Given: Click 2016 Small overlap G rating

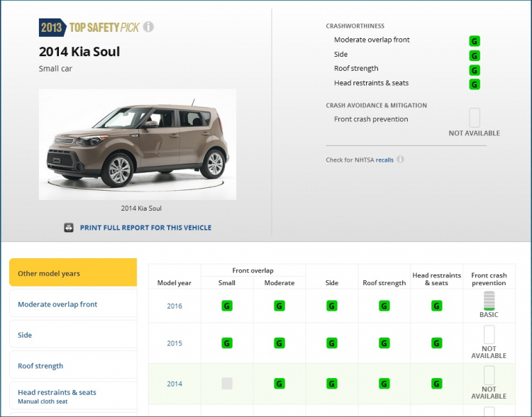Looking at the screenshot, I should 227,306.
